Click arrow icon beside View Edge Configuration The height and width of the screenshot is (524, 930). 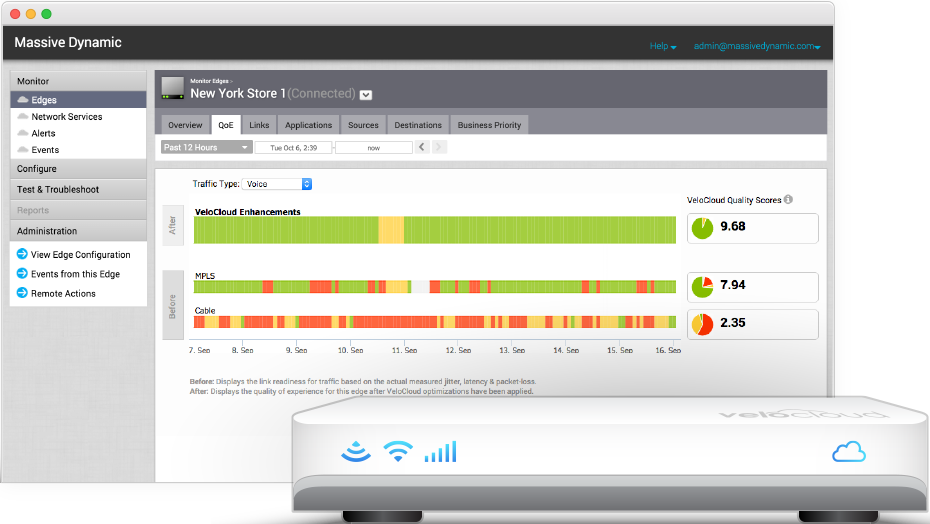coord(22,254)
